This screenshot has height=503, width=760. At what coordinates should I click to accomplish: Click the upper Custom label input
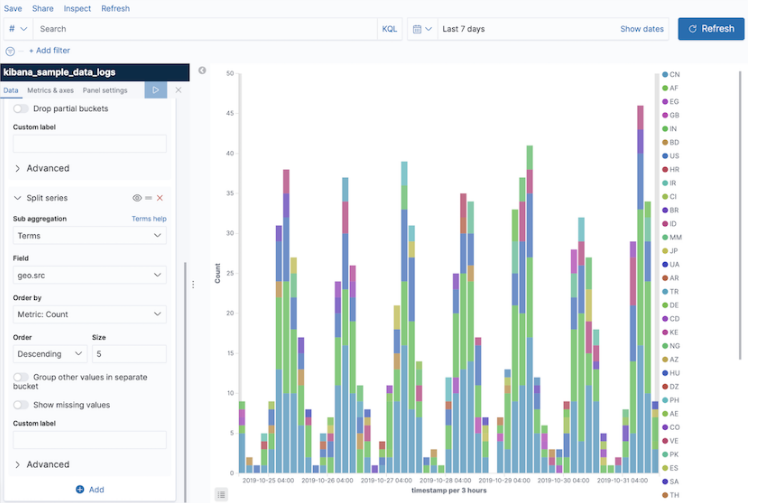point(90,144)
